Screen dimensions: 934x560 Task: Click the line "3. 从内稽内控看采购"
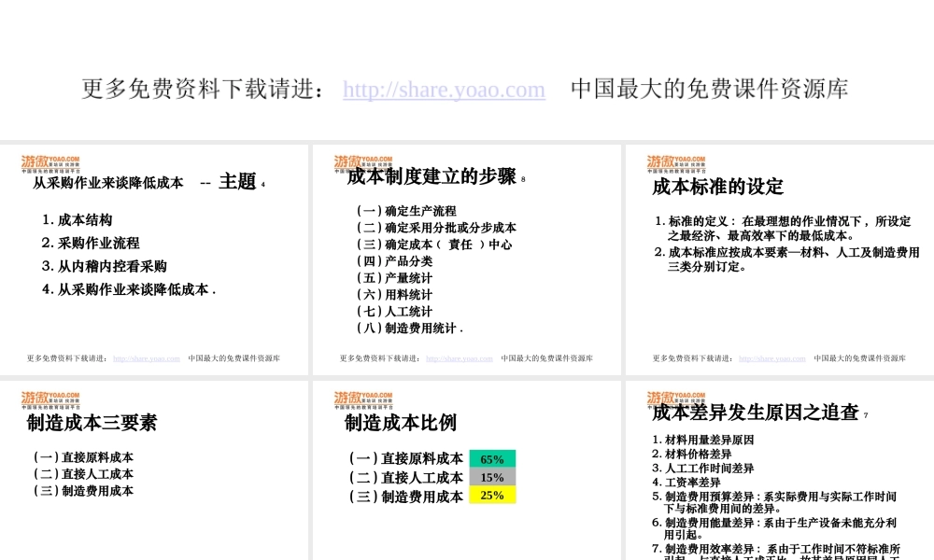pyautogui.click(x=105, y=267)
